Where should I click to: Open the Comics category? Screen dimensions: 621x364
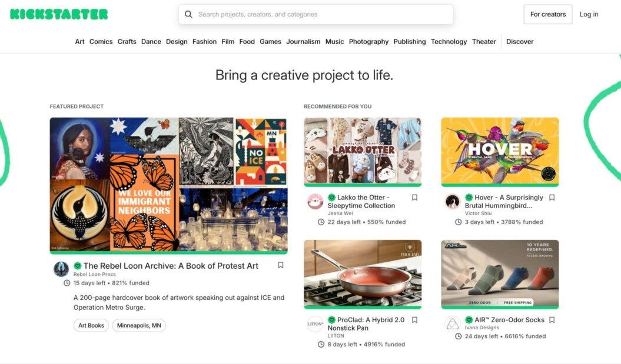[x=101, y=42]
